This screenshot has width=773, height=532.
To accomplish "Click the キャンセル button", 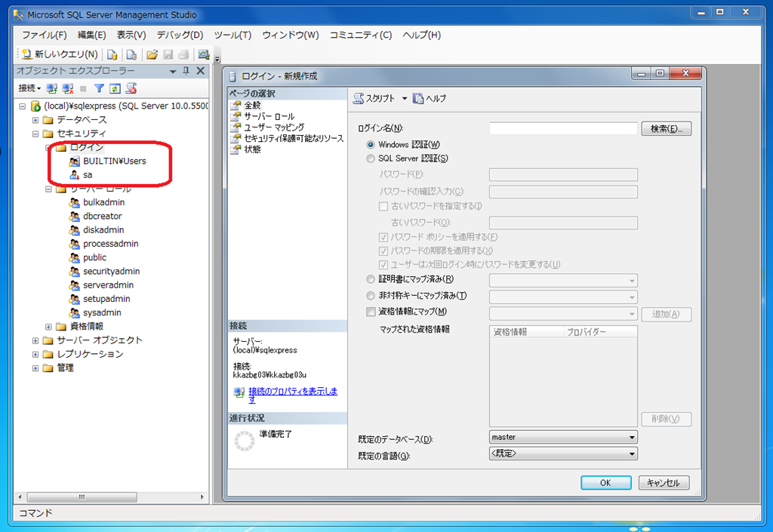I will pos(664,483).
